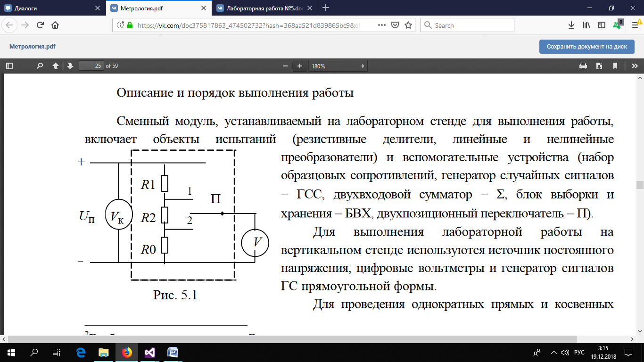Click the vk.com URL address bar
The image size is (644, 362).
(x=249, y=25)
